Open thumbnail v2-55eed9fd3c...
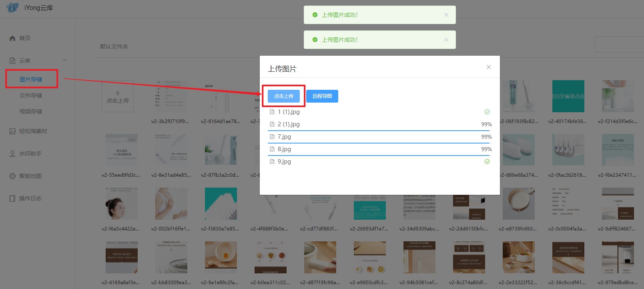 [x=122, y=150]
